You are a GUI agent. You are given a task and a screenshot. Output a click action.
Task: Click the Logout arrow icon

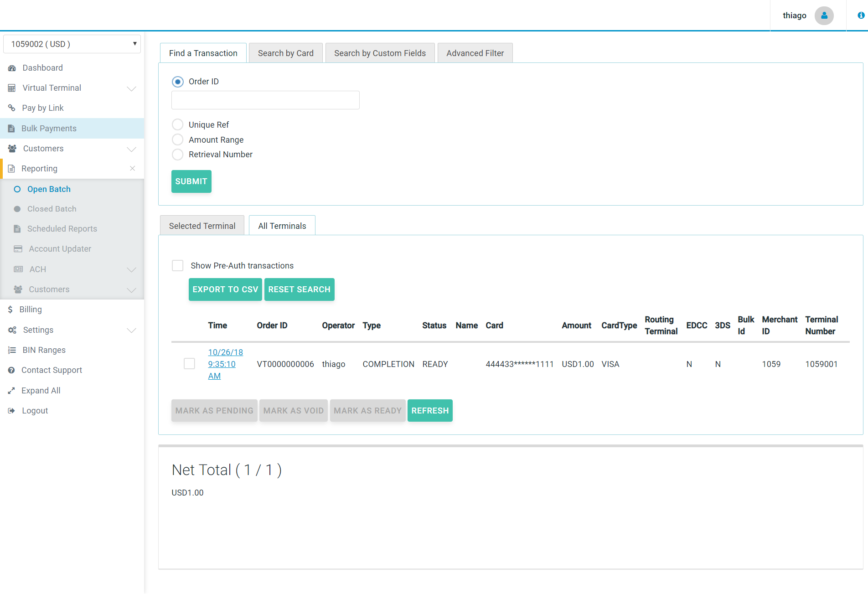coord(11,411)
